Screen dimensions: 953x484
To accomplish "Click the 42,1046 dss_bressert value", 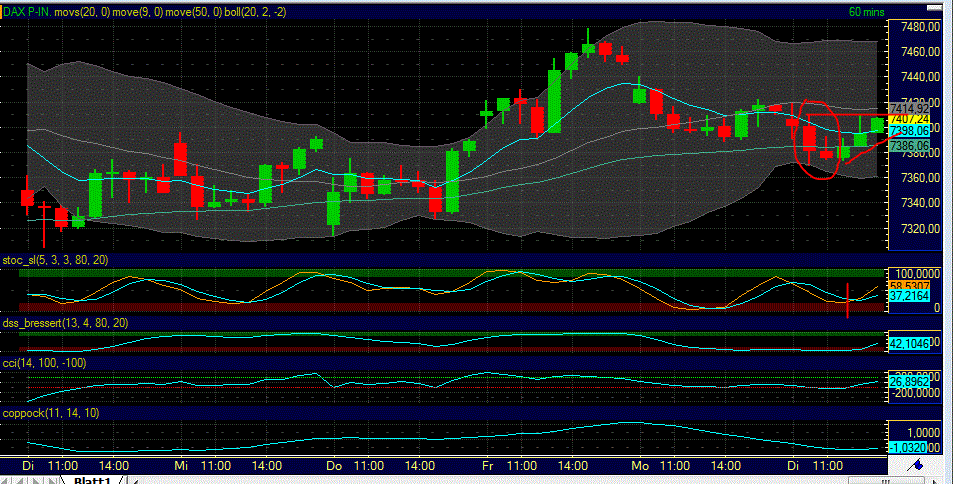I will pos(909,344).
